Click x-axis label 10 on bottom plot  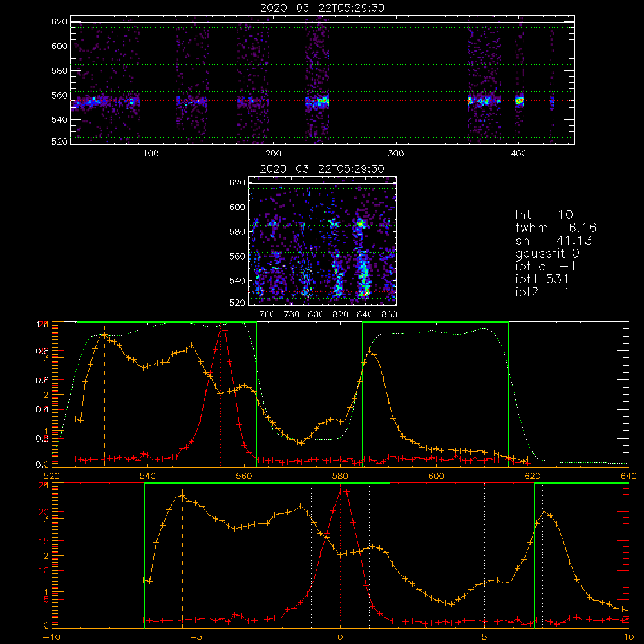(629, 638)
